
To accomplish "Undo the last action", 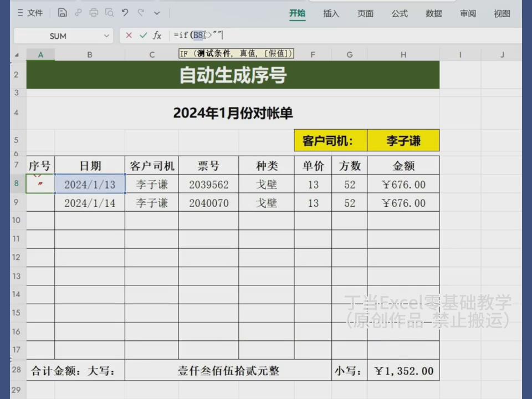I will 125,13.
